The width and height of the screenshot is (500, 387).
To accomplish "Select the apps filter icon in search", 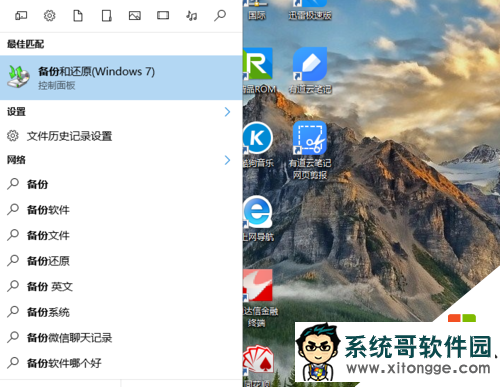I will coord(21,16).
